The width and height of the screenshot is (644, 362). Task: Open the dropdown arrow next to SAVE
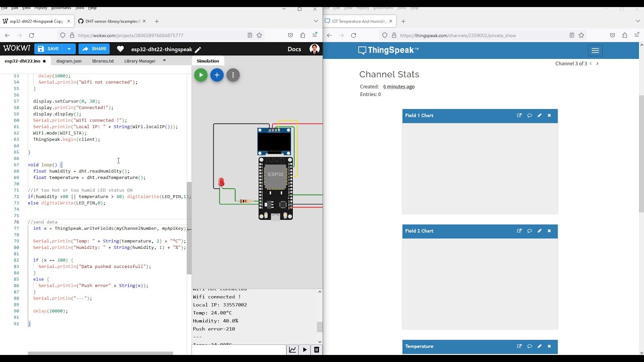tap(69, 49)
